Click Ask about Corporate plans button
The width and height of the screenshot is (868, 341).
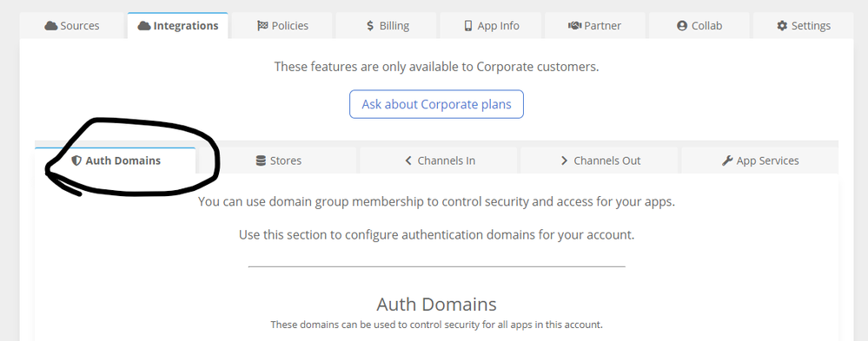pyautogui.click(x=436, y=104)
